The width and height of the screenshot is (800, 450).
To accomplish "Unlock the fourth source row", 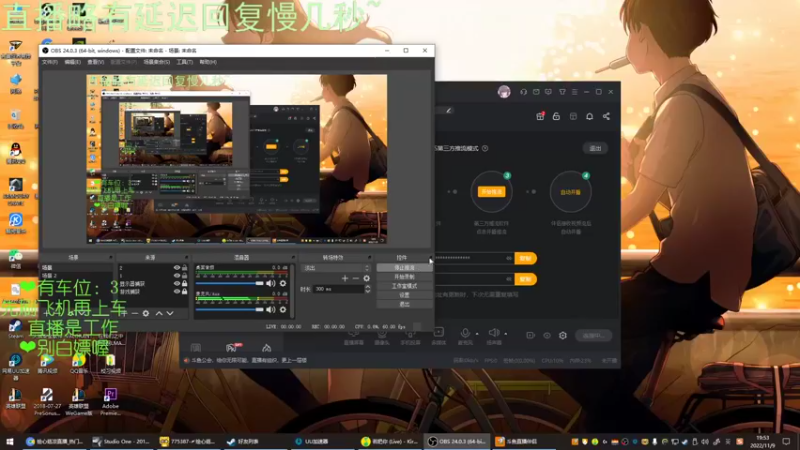I will (185, 291).
